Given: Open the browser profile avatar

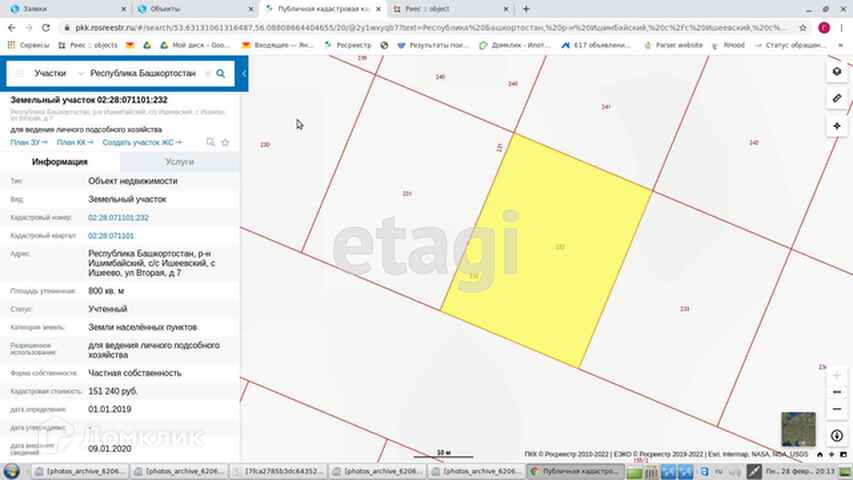Looking at the screenshot, I should pos(824,28).
